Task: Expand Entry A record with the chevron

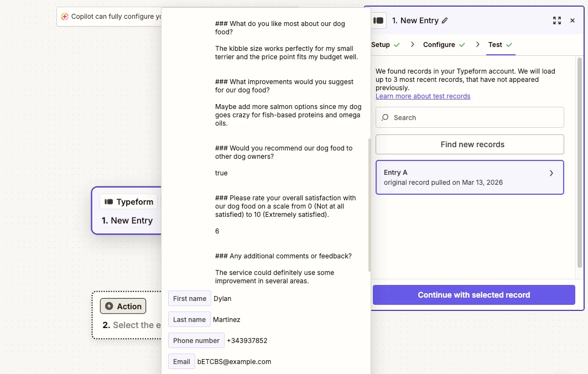Action: 551,173
